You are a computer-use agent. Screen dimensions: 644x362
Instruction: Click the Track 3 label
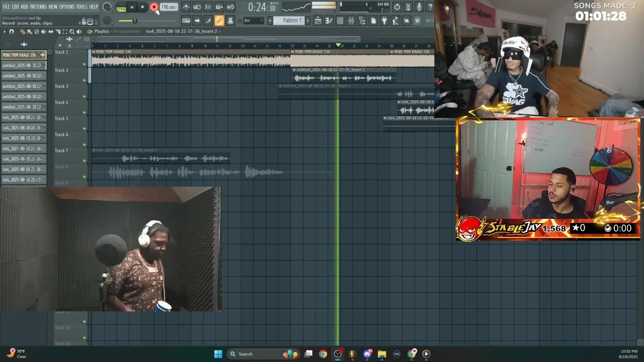(61, 86)
